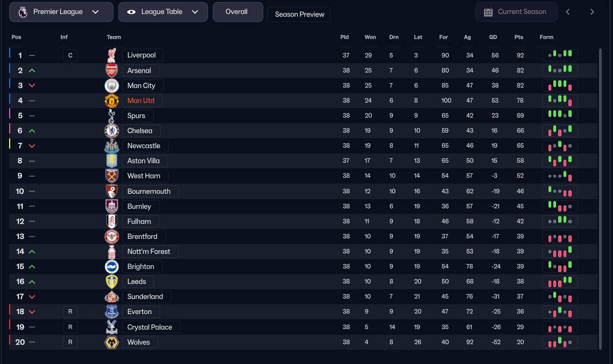This screenshot has height=364, width=613.
Task: Click the Man Utd club crest
Action: 112,100
